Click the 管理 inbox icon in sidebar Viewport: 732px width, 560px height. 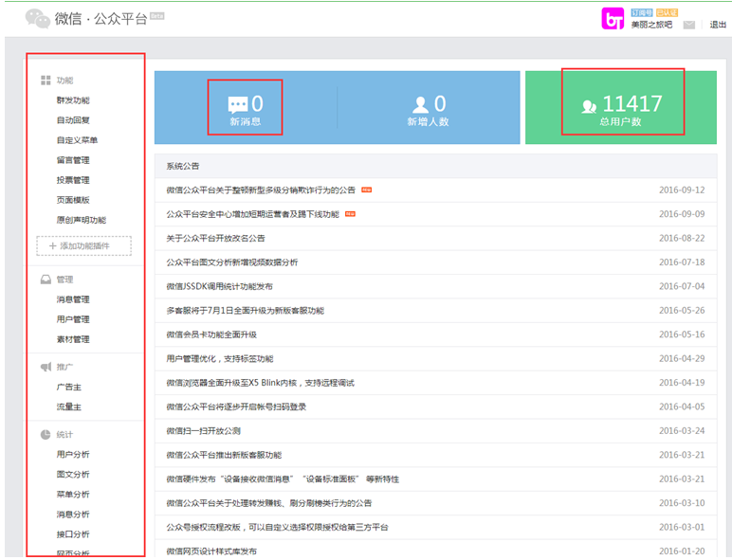point(46,280)
